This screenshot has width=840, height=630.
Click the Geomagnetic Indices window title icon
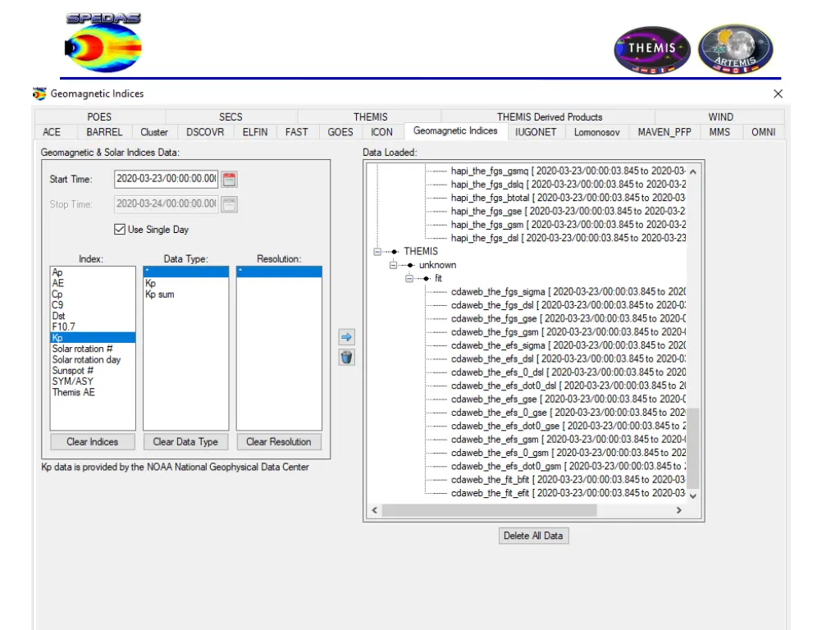click(39, 94)
